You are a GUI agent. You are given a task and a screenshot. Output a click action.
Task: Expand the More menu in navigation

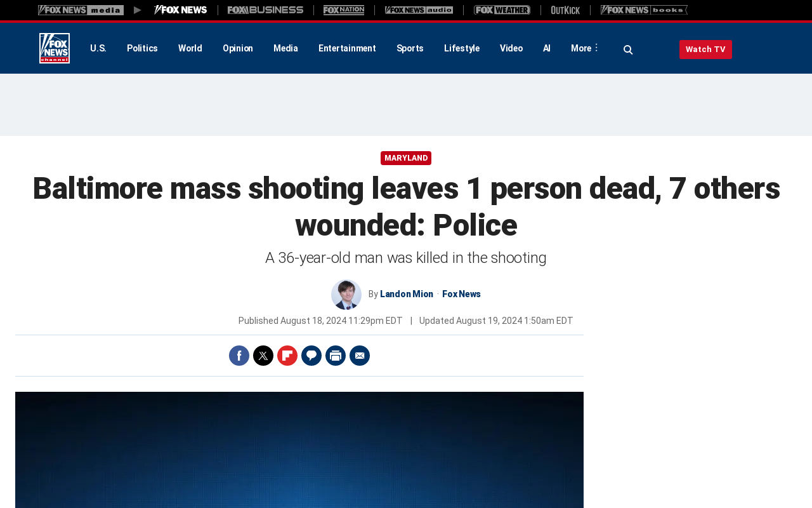[584, 48]
